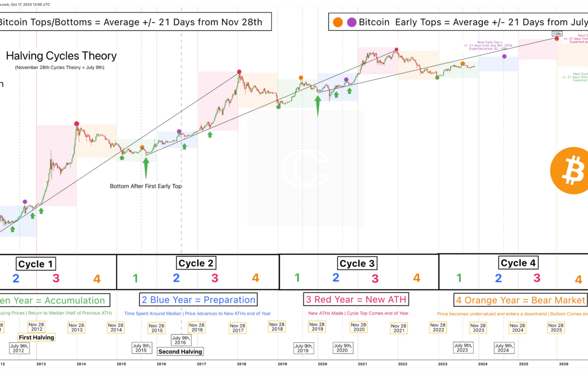Click the 'Nov 28 2021' date label

[x=398, y=328]
